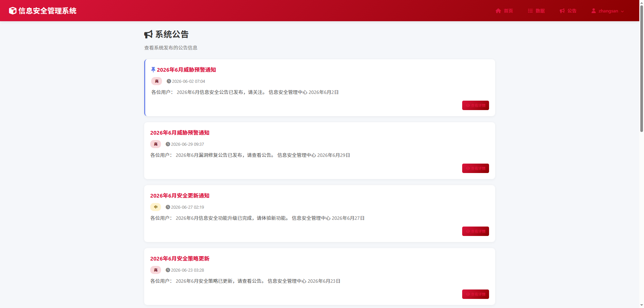
Task: Click the 高 priority badge on pinned announcement
Action: pyautogui.click(x=157, y=81)
